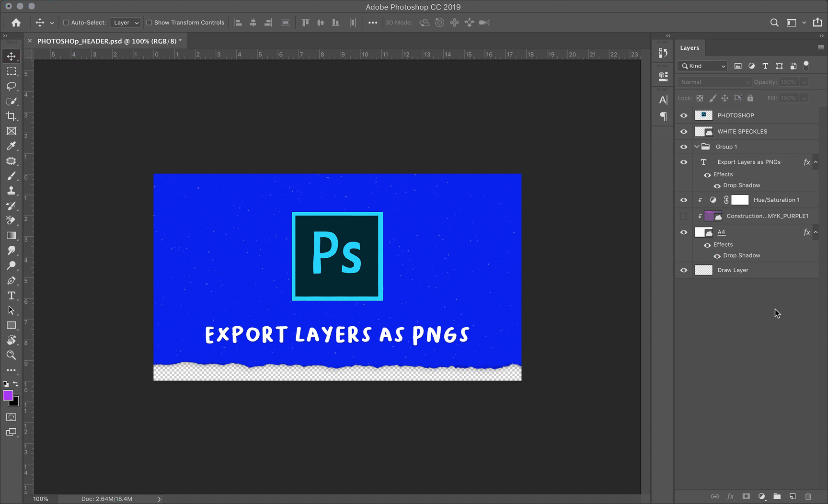Viewport: 828px width, 504px height.
Task: Select the Move tool
Action: click(11, 57)
